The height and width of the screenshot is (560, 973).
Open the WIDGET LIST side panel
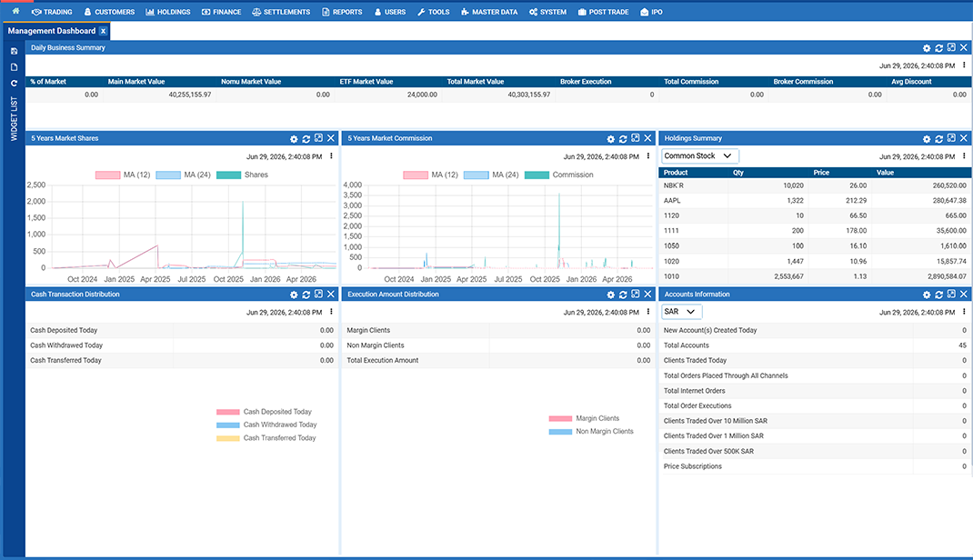[14, 118]
